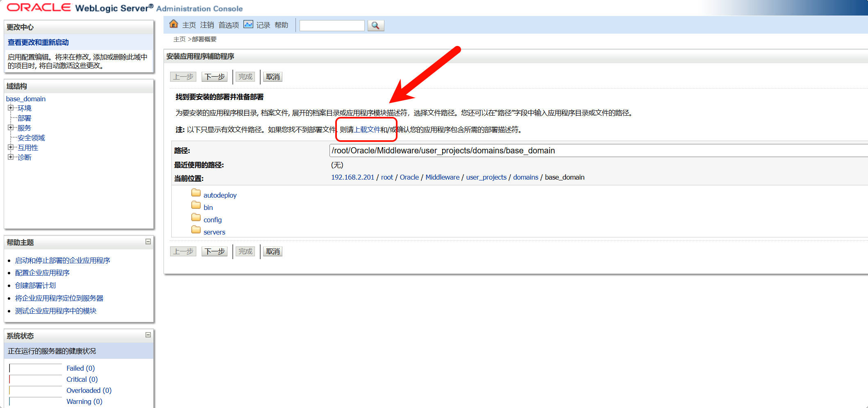Image resolution: width=868 pixels, height=408 pixels.
Task: Open the servers folder icon
Action: click(196, 230)
